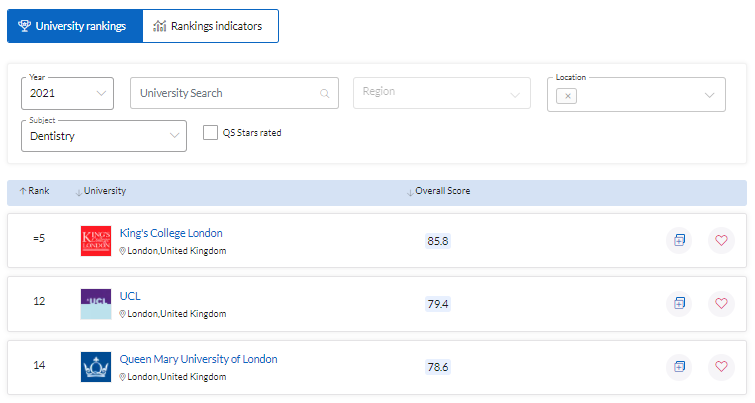755x403 pixels.
Task: Open the Year 2021 dropdown
Action: (67, 93)
